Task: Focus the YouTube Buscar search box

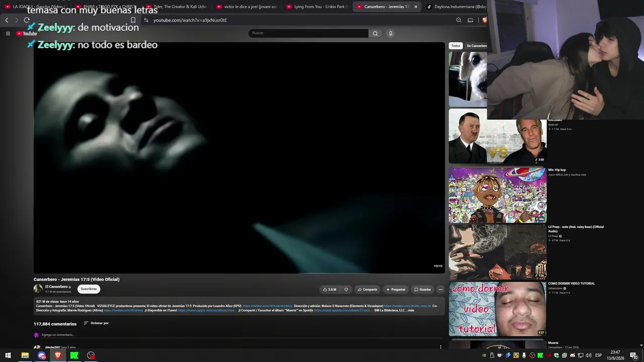Action: [x=308, y=33]
